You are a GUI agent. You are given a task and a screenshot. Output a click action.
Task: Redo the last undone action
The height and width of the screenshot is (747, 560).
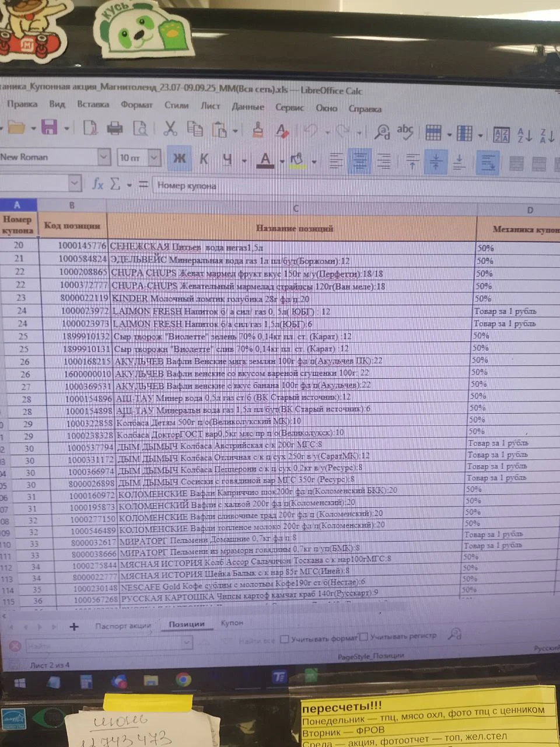343,131
